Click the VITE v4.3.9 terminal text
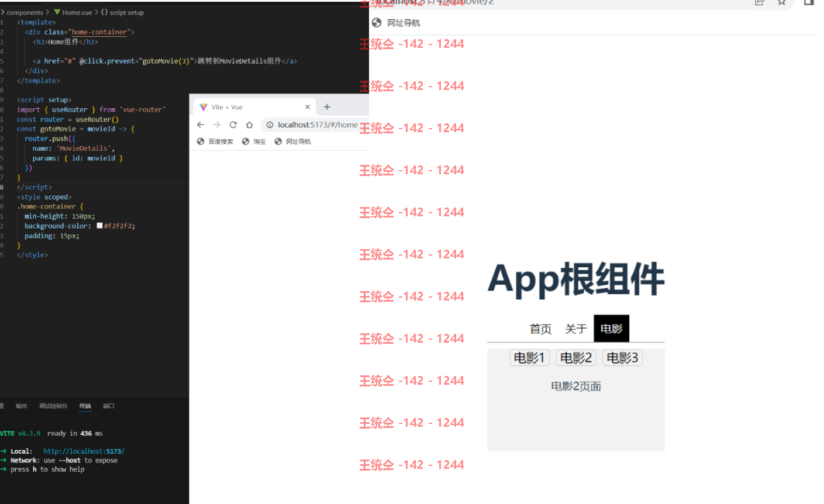Viewport: 824px width, 504px height. click(20, 433)
